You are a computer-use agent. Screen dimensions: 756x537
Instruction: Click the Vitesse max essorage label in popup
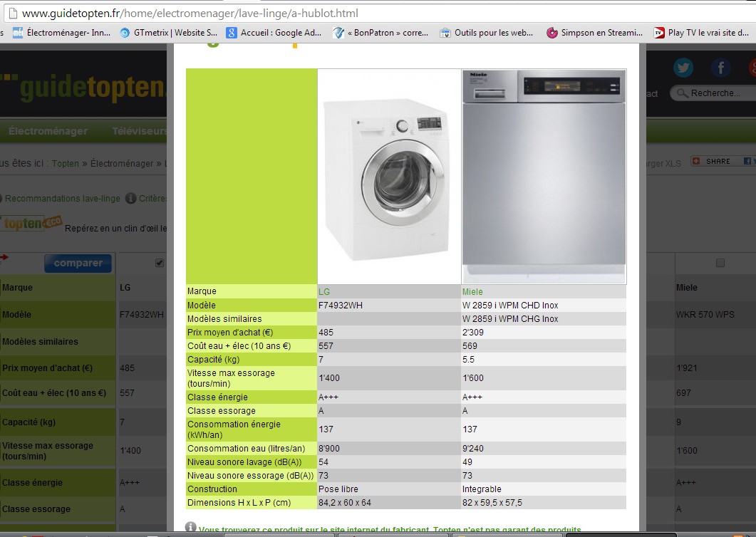click(231, 378)
